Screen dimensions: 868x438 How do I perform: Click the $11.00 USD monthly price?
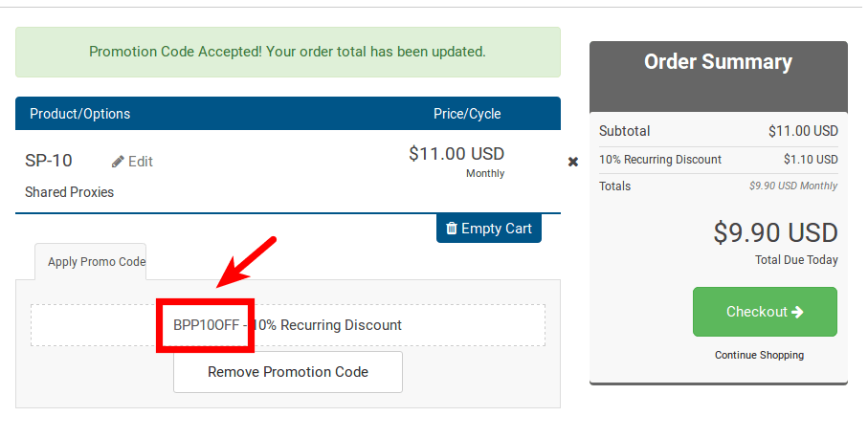coord(456,154)
